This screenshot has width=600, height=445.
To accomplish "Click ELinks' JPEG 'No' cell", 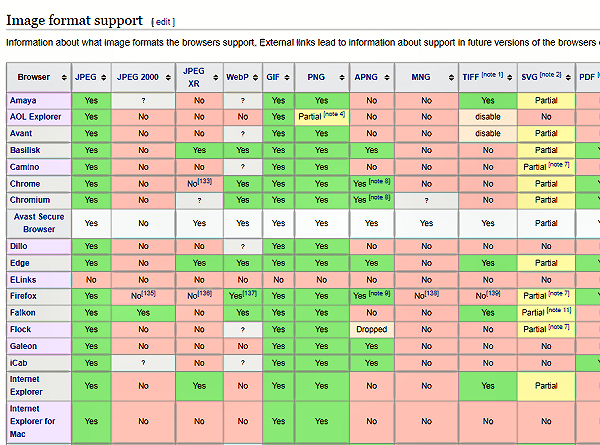I will click(x=91, y=280).
